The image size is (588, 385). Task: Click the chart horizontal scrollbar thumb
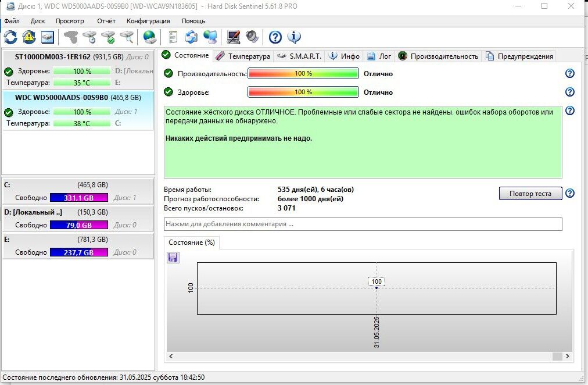click(557, 356)
